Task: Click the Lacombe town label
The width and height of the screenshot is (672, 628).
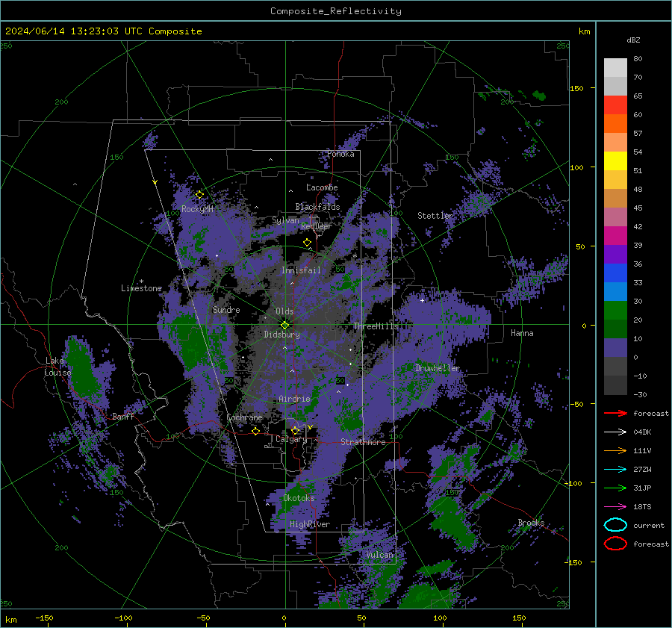Action: 321,187
